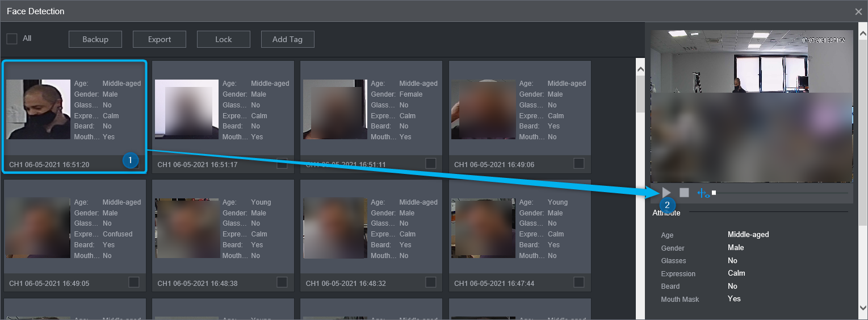Viewport: 868px width, 320px height.
Task: Click the Beard label in Attribute panel
Action: (670, 286)
